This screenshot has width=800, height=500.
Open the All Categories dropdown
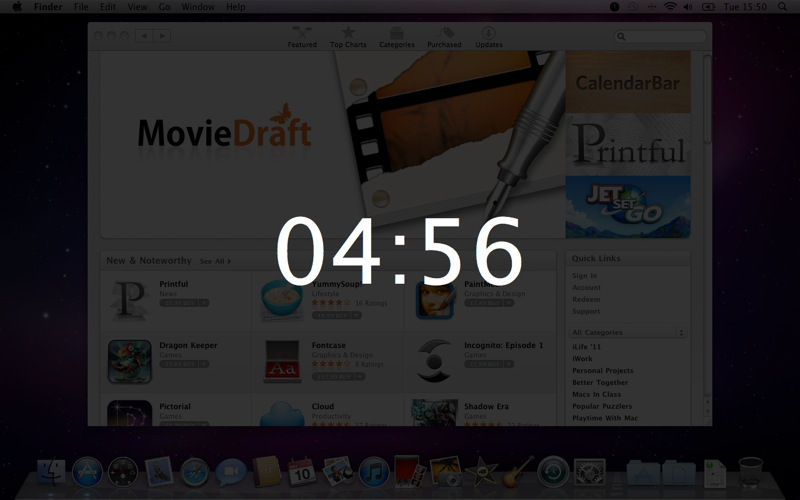[627, 332]
